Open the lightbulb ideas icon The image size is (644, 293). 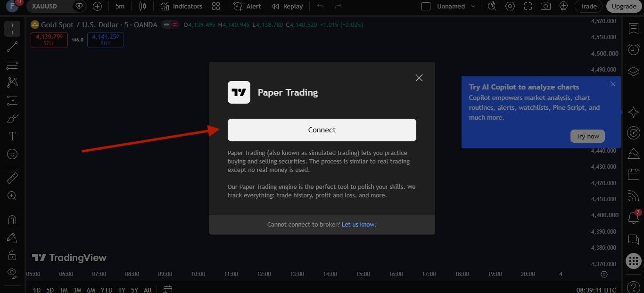(x=563, y=6)
